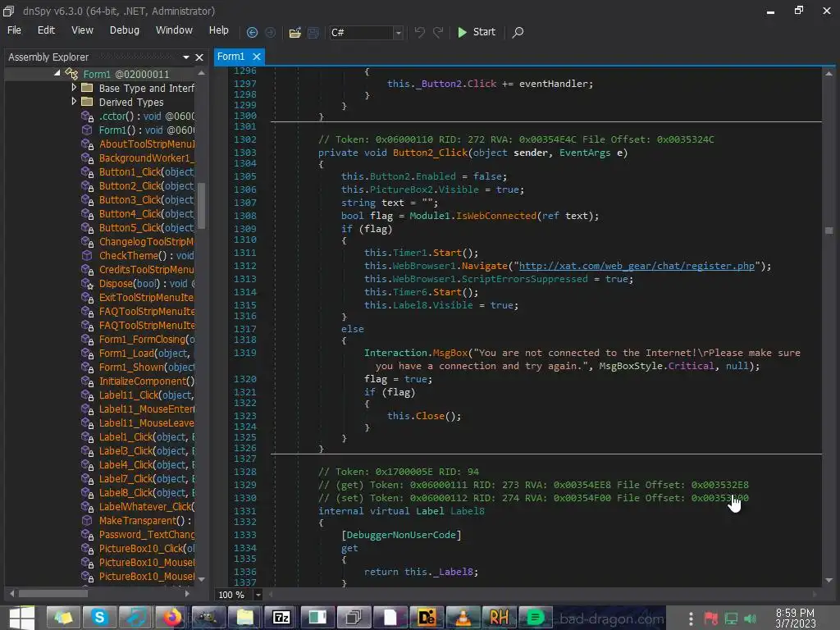Image resolution: width=840 pixels, height=630 pixels.
Task: Click the red flag tray icon
Action: 711,619
